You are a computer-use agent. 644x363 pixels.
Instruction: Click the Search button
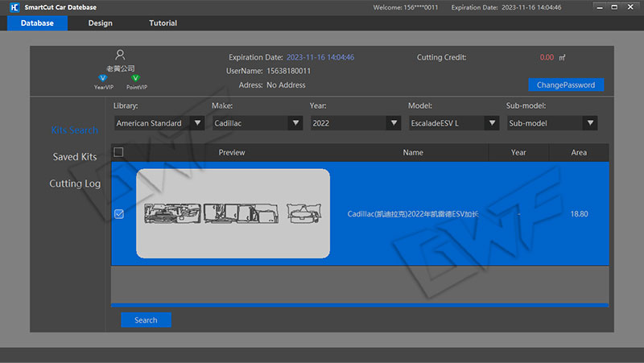click(146, 320)
